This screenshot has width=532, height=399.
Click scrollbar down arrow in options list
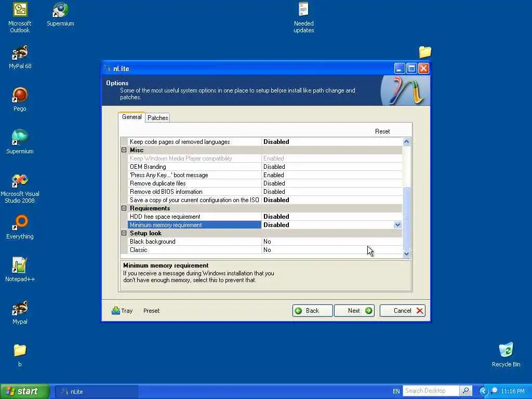pos(406,254)
